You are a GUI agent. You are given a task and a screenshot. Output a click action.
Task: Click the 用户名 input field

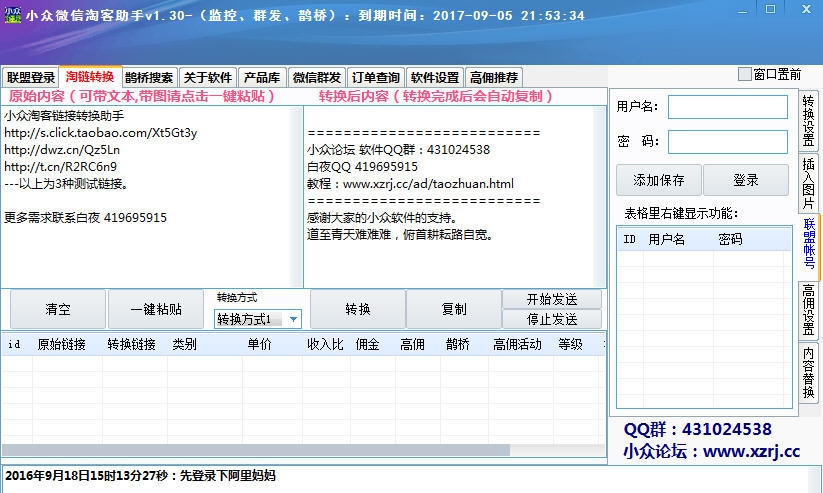click(727, 107)
